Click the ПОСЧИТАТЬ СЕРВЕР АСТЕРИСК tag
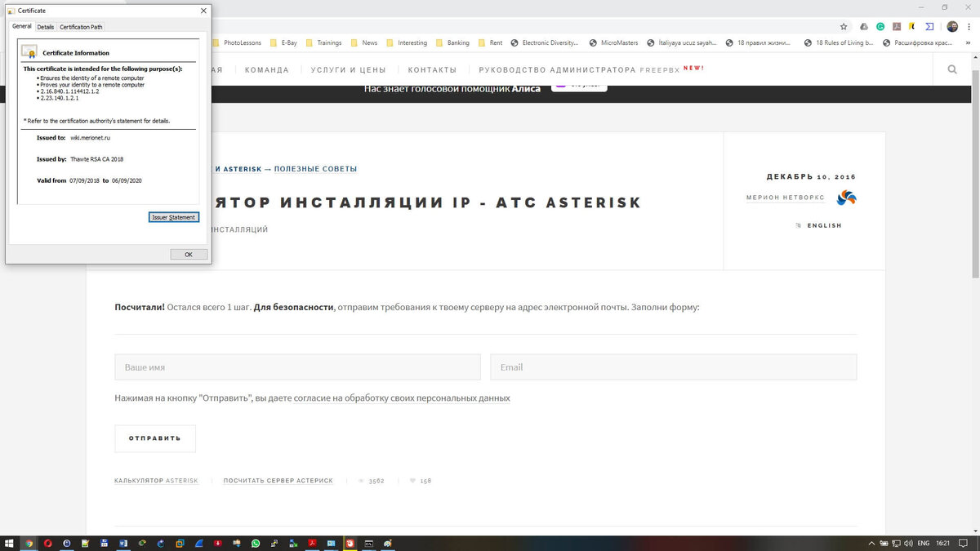 [278, 481]
